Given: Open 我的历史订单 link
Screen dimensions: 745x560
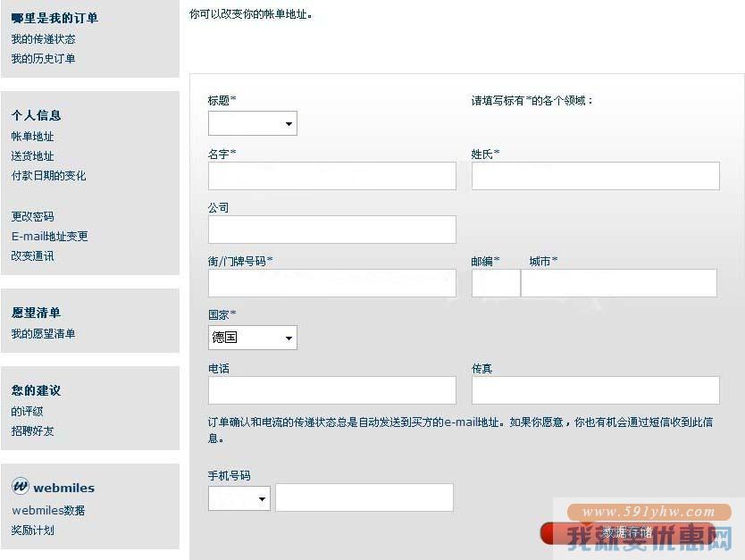Looking at the screenshot, I should pyautogui.click(x=43, y=58).
